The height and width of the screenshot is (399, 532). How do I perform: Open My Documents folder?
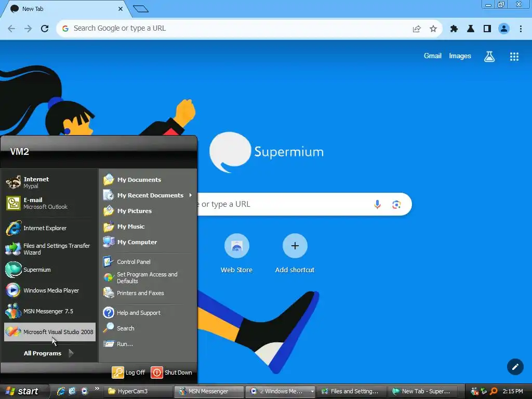pos(148,179)
